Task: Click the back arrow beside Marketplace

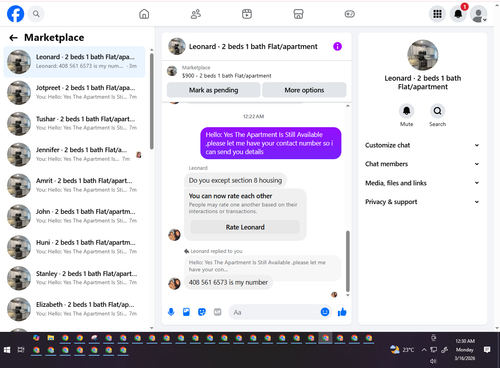Action: click(x=13, y=38)
